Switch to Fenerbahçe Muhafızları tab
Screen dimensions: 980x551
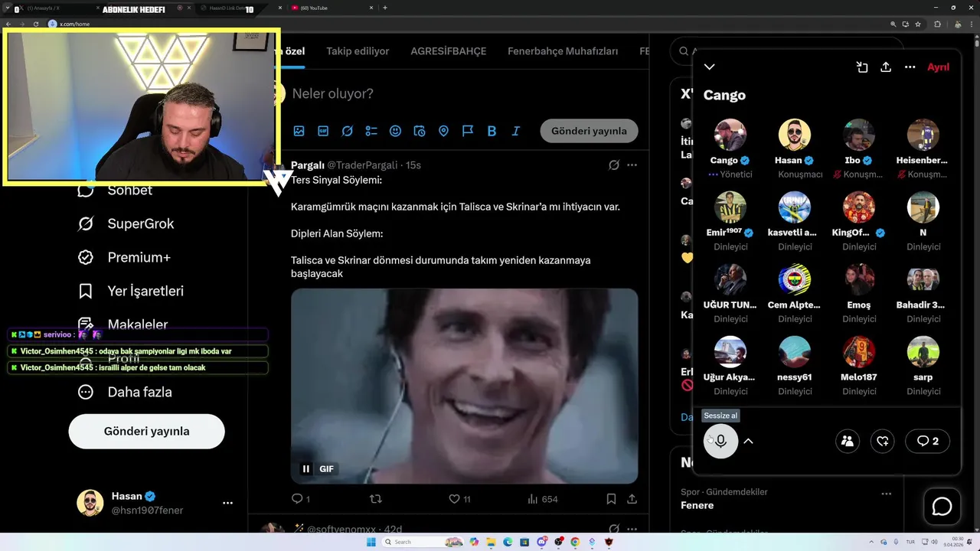(x=563, y=51)
